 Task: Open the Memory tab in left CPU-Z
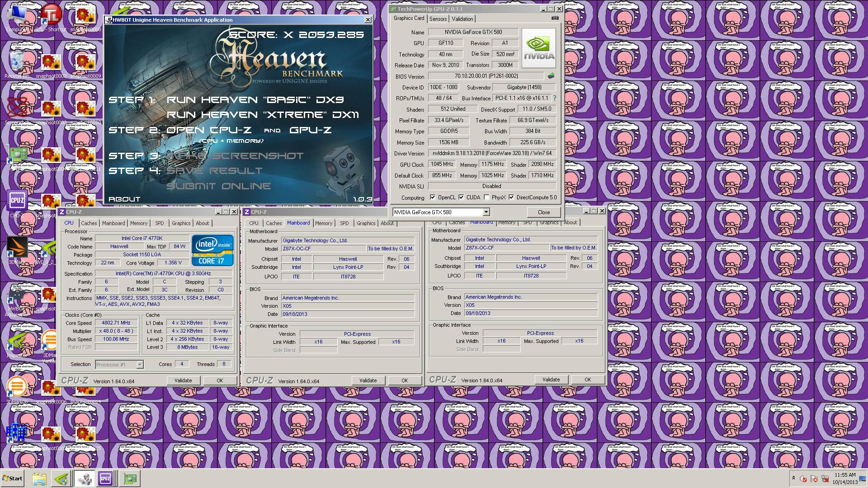[139, 223]
